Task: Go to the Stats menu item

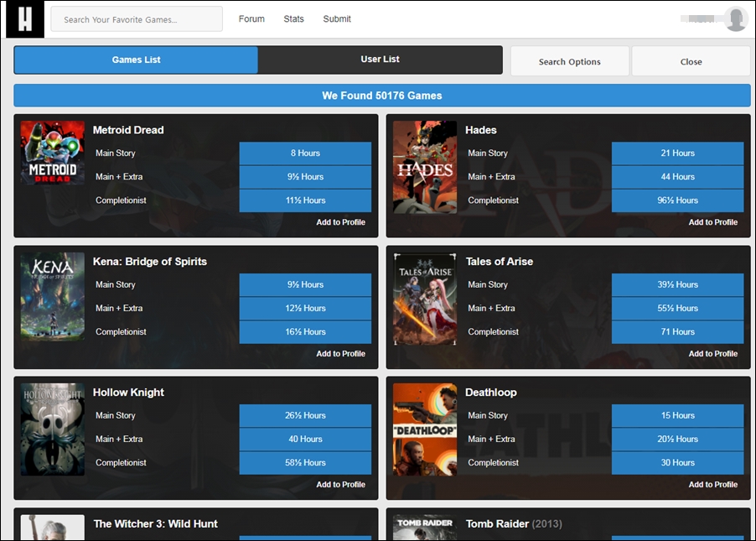Action: [293, 18]
